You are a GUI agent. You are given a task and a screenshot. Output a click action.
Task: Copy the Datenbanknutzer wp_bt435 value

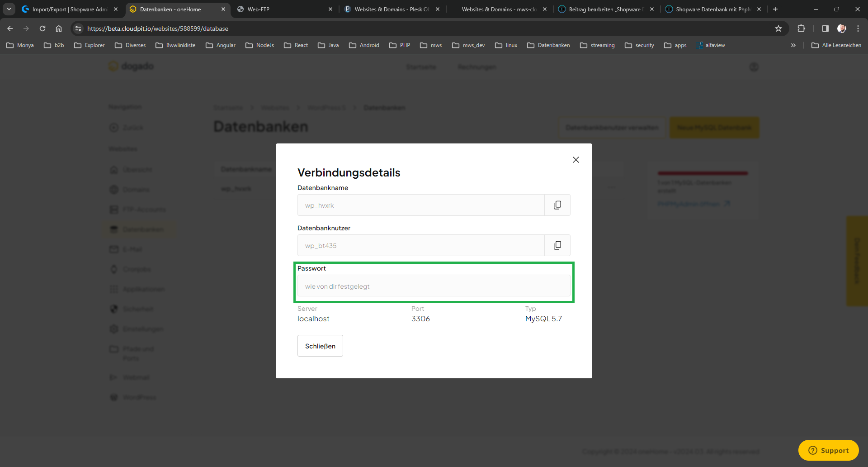click(557, 245)
